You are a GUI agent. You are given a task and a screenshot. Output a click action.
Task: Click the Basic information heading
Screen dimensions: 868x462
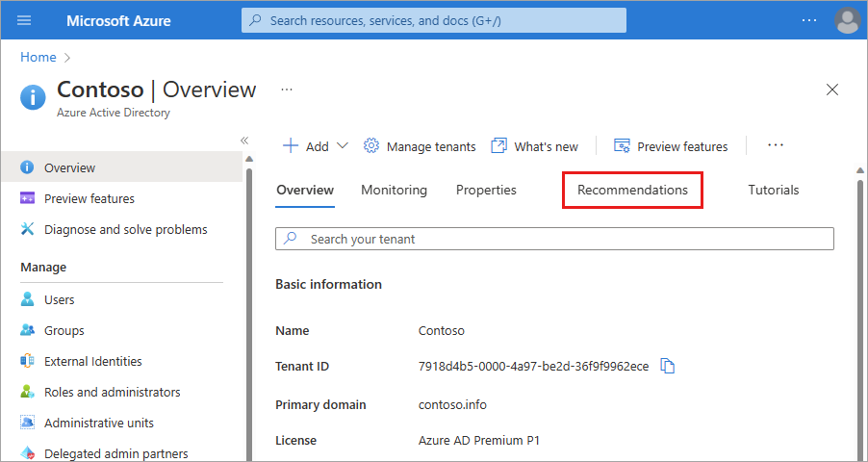pyautogui.click(x=329, y=284)
